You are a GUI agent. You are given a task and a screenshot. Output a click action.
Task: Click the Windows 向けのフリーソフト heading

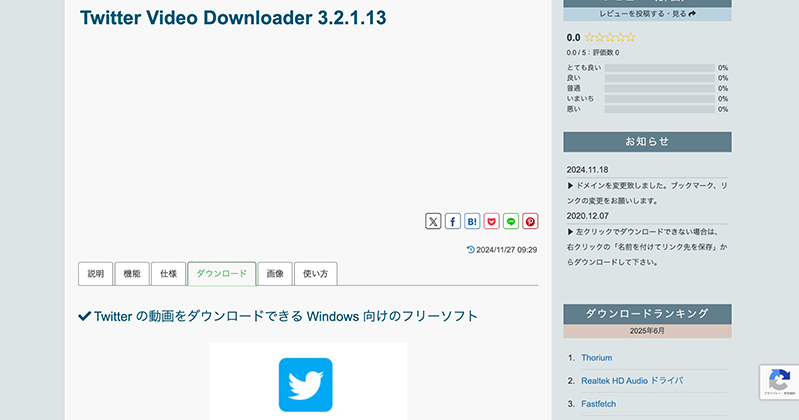pyautogui.click(x=278, y=316)
